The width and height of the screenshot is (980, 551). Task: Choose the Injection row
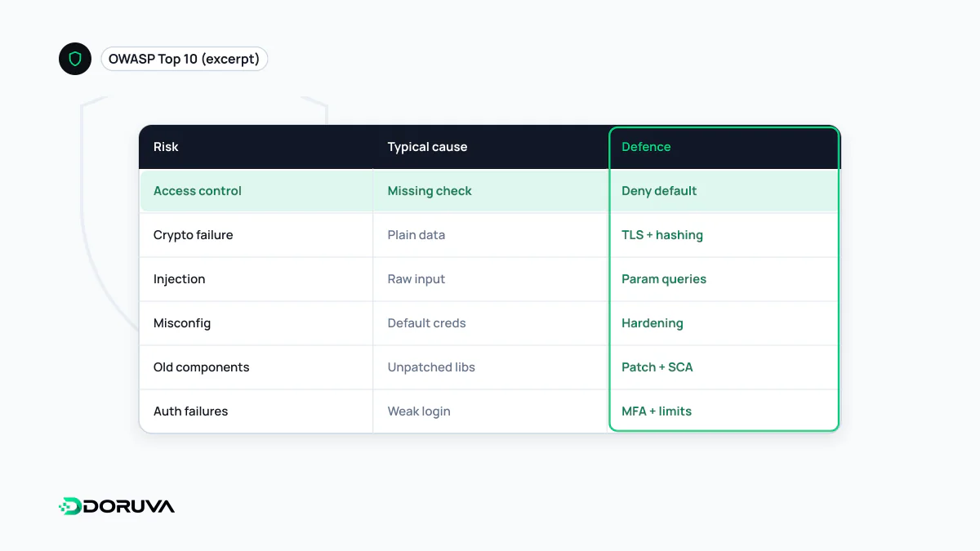(489, 279)
